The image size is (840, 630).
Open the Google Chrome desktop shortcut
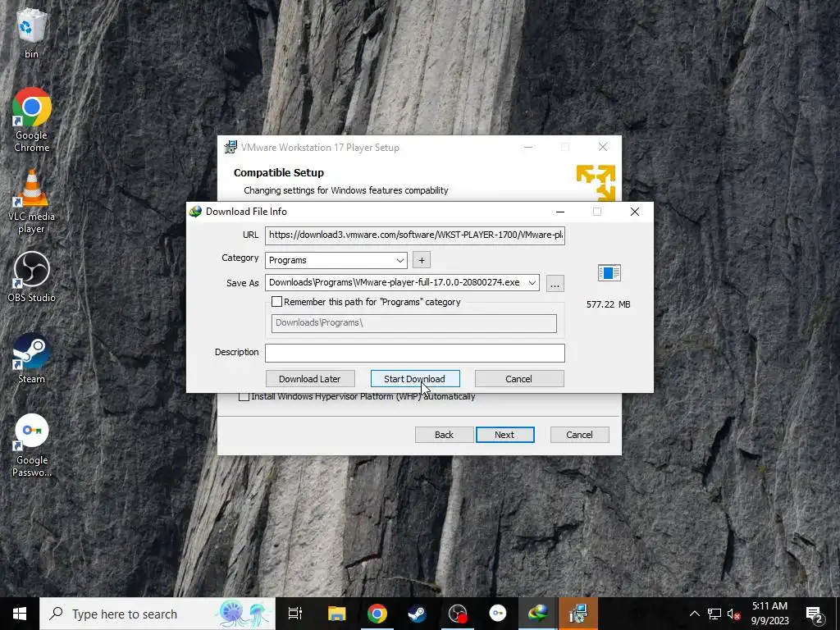[x=32, y=120]
